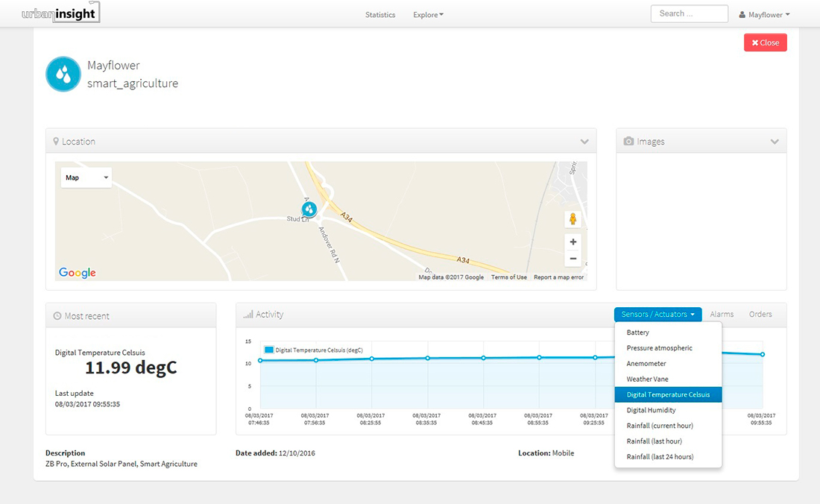Image resolution: width=820 pixels, height=504 pixels.
Task: Click the 08/03/2017 08:35:35 data point
Action: coord(428,358)
